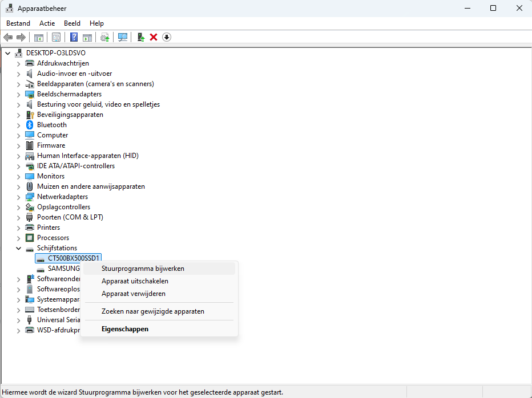Select Zoeken naar gewijzigde apparaten
Screen dimensions: 532x398
click(x=159, y=311)
